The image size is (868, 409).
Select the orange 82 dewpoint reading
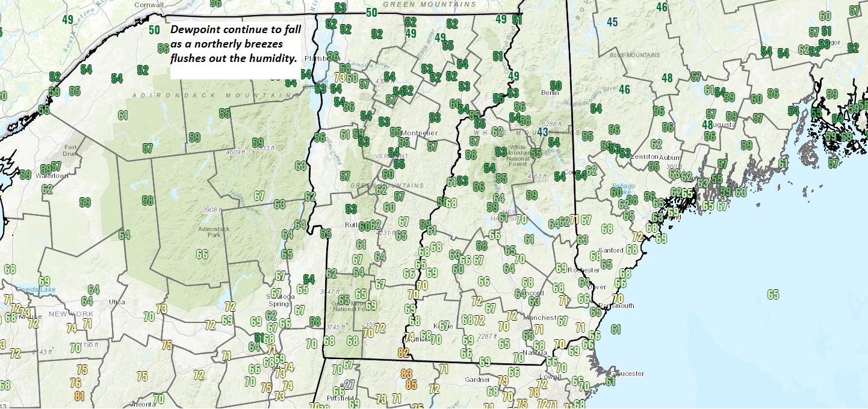[403, 353]
